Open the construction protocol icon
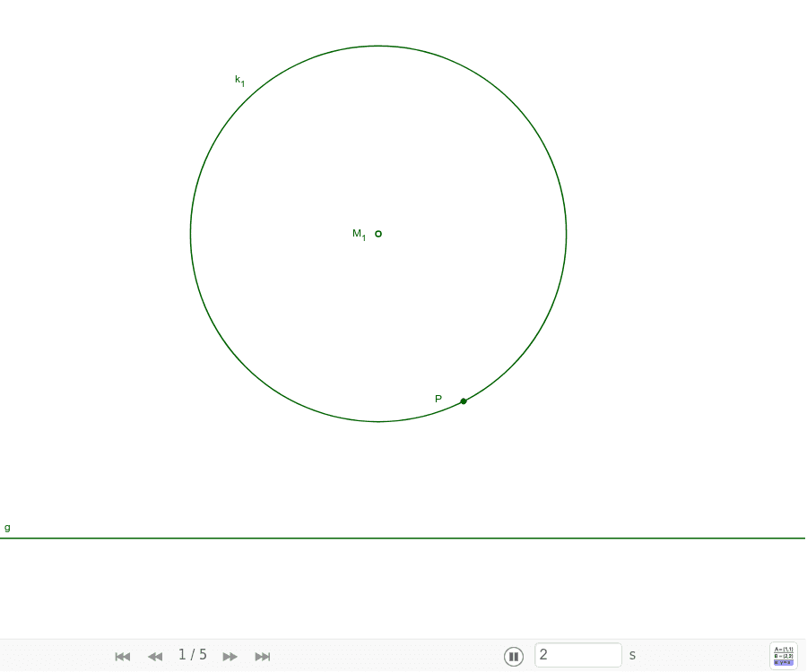The width and height of the screenshot is (807, 672). tap(784, 656)
